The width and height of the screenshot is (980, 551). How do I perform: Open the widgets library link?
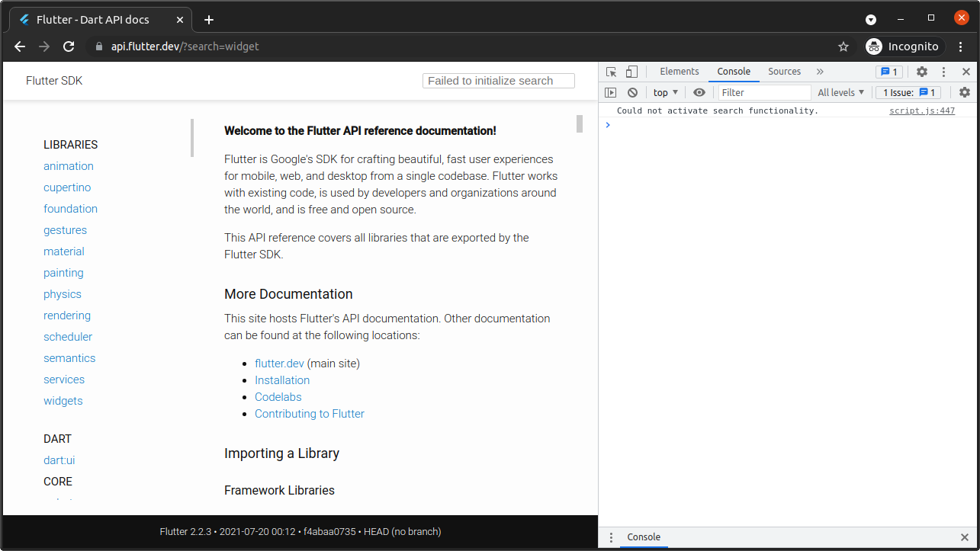tap(63, 400)
